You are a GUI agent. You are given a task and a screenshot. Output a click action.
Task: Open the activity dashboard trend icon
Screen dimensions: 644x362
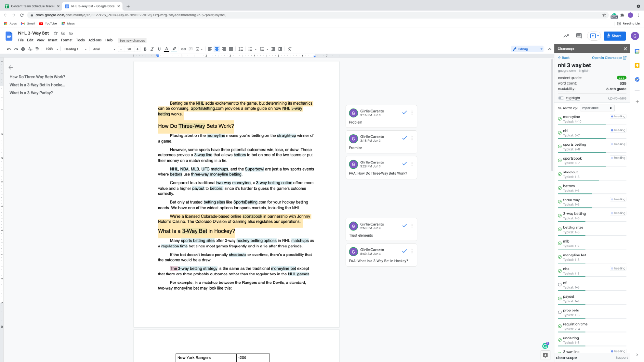tap(566, 36)
